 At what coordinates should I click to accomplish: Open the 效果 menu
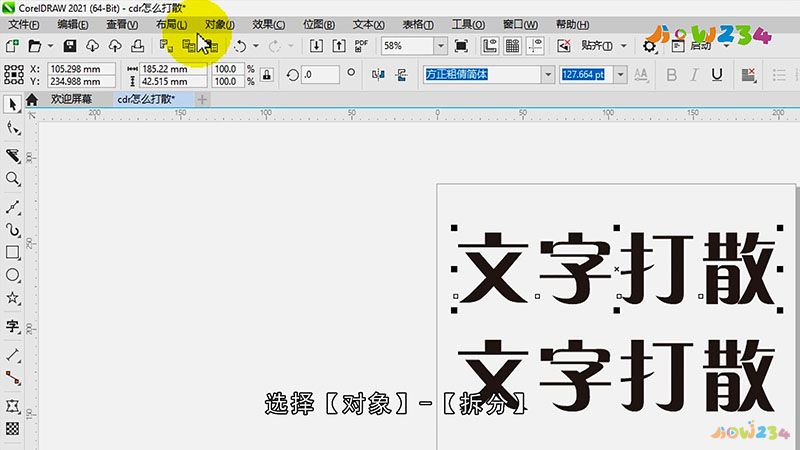268,24
